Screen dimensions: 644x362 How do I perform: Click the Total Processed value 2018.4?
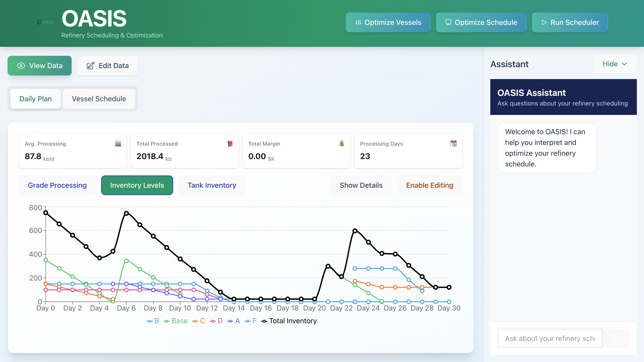tap(150, 156)
